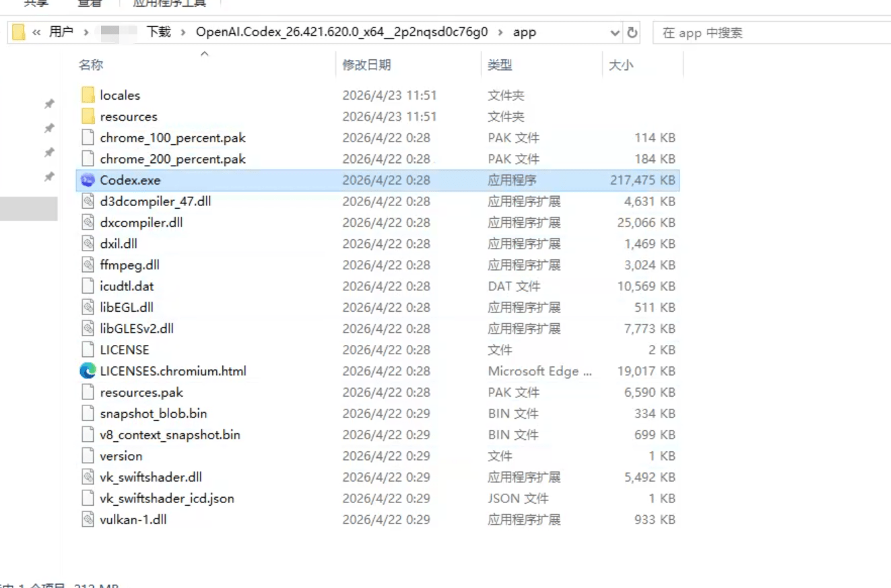
Task: Click the topmost pin icon in the left sidebar
Action: 49,104
